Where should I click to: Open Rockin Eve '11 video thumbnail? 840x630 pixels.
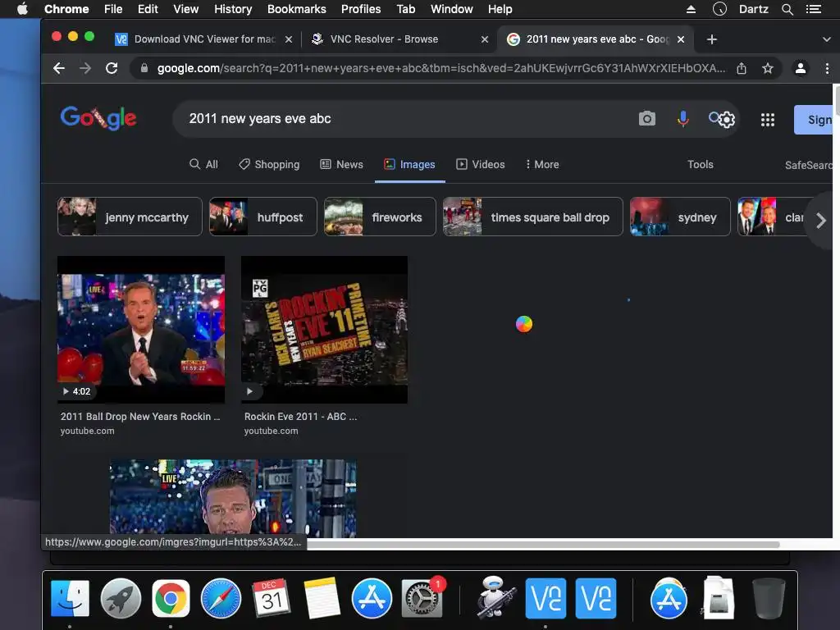324,330
